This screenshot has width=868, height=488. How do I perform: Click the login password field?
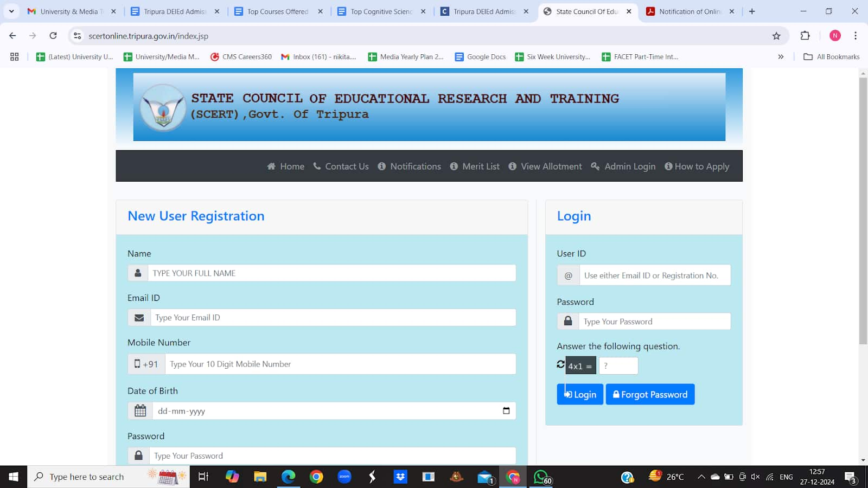[655, 321]
